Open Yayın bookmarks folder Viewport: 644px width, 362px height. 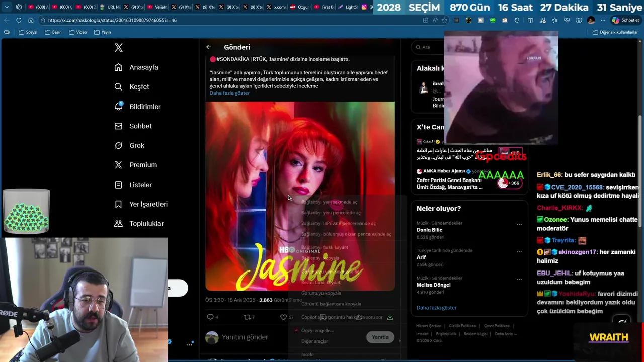(x=103, y=32)
